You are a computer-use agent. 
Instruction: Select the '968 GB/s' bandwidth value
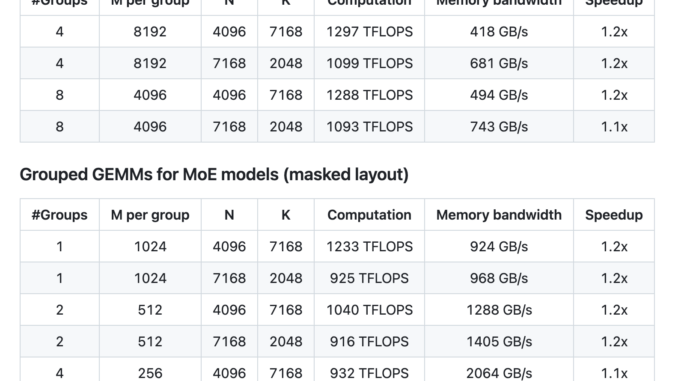499,278
